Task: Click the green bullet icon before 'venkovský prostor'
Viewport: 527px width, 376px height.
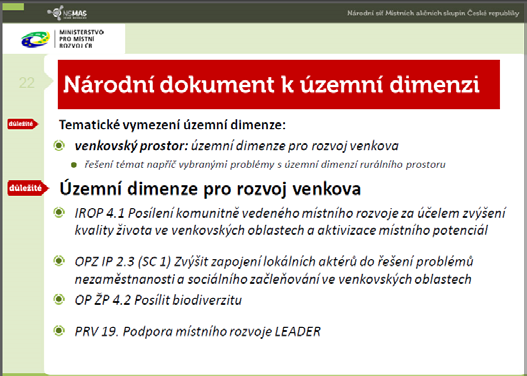Action: [59, 145]
